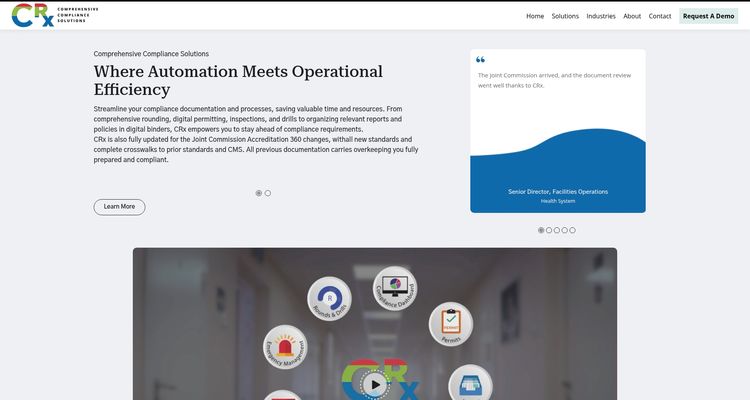The width and height of the screenshot is (750, 400).
Task: Select the fourth testimonial slide dot
Action: 565,230
